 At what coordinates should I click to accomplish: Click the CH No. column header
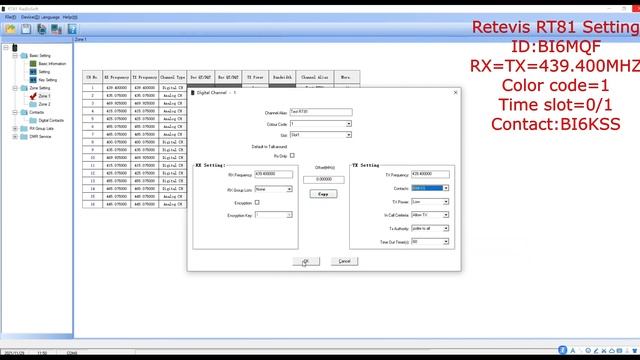[92, 77]
